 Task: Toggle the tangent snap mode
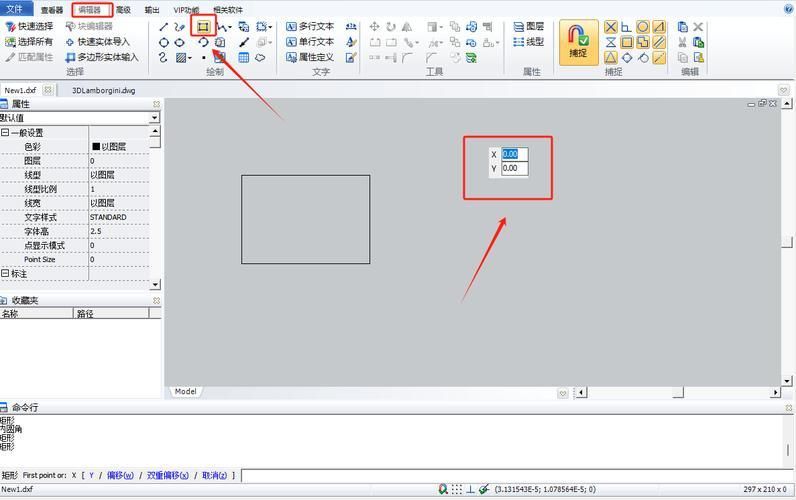(x=643, y=58)
